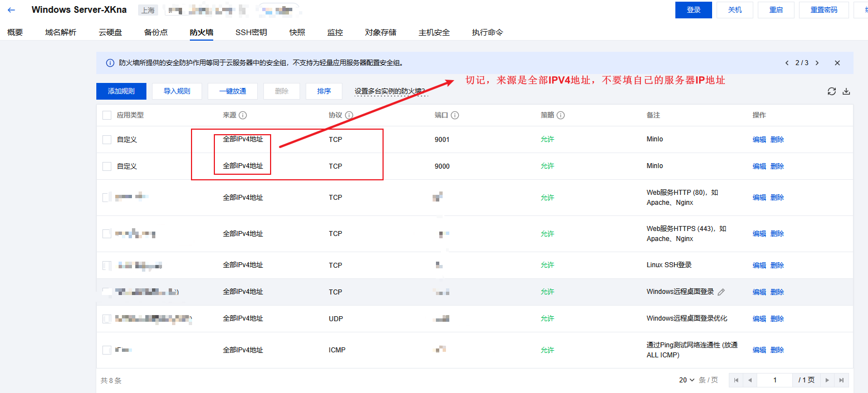Click 编辑 for the port 9001 rule

coord(759,140)
